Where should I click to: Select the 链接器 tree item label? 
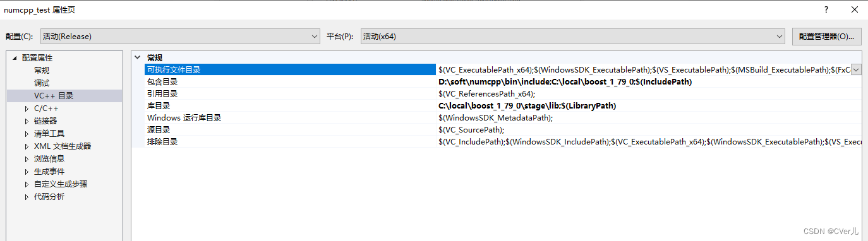coord(45,121)
